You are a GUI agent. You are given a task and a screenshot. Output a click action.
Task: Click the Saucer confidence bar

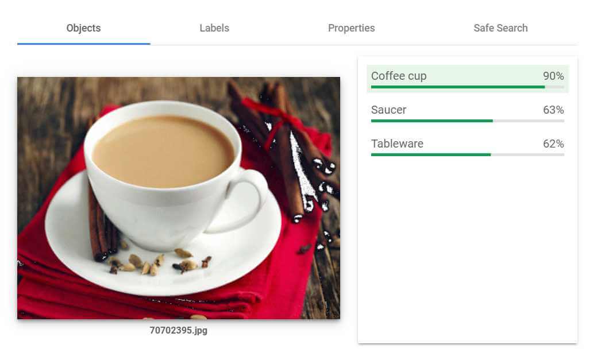click(x=468, y=121)
